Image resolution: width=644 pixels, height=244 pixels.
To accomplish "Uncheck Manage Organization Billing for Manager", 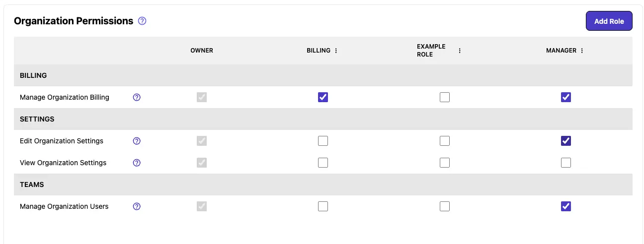I will click(566, 97).
